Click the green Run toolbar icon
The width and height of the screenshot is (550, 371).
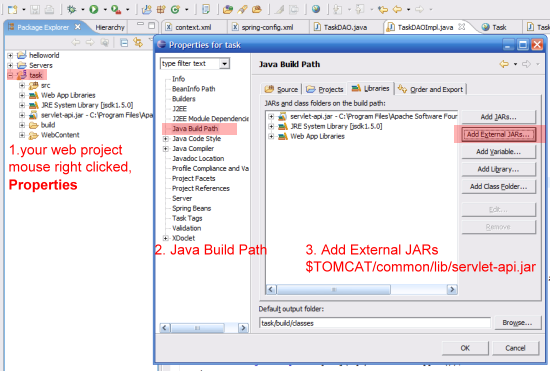coord(94,9)
